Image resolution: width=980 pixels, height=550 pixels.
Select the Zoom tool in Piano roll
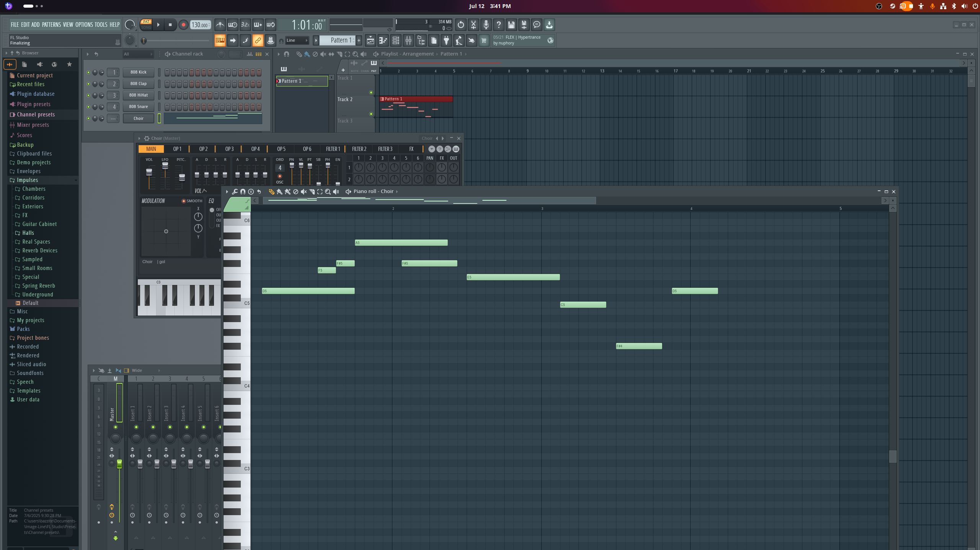coord(328,192)
